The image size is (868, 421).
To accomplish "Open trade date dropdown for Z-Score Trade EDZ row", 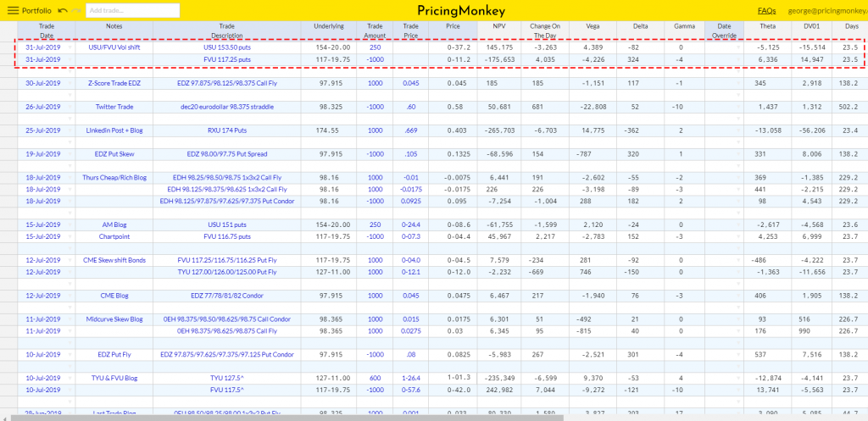I will (x=70, y=83).
